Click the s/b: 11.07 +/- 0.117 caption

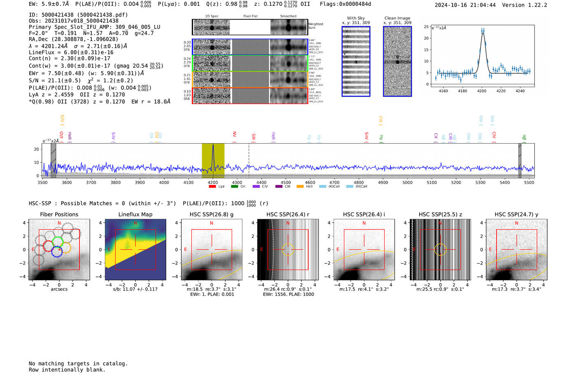pyautogui.click(x=135, y=289)
